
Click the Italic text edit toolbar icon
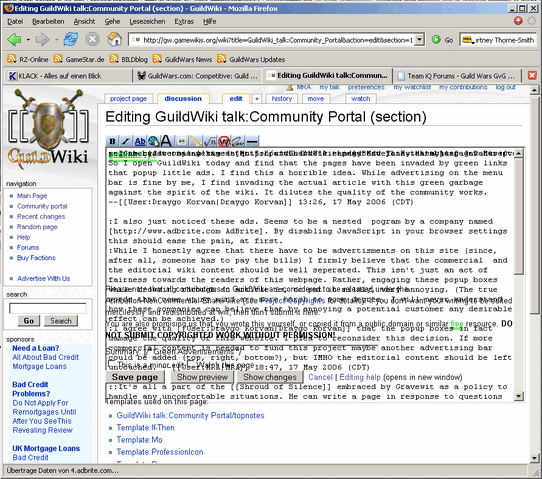pos(125,141)
